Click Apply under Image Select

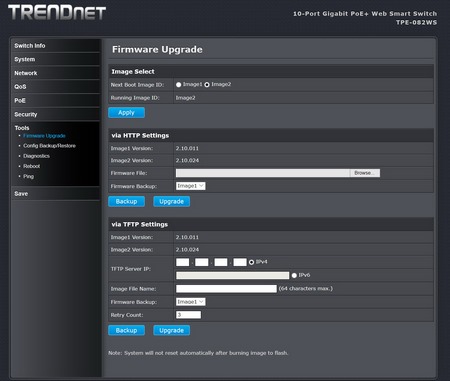point(126,113)
